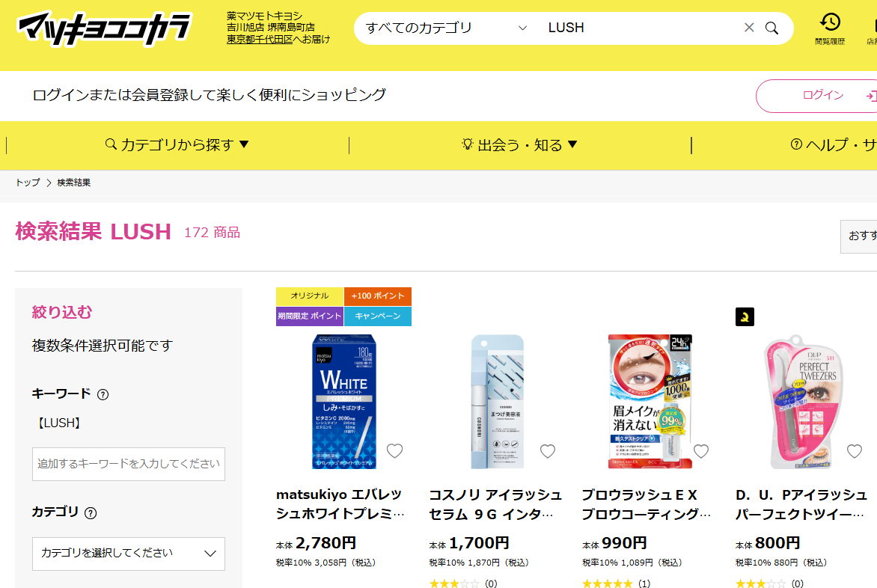877x588 pixels.
Task: Open the コスノリ eyelash serum product image
Action: pos(497,402)
